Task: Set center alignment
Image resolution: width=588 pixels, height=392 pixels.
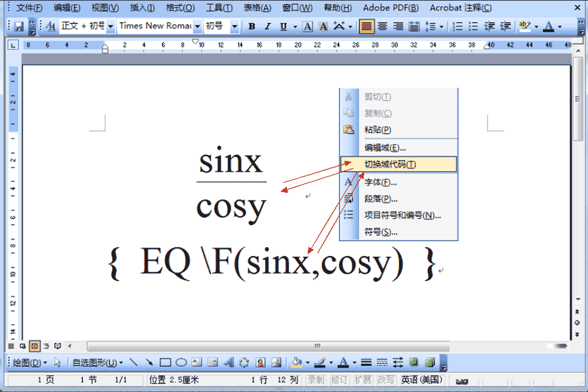Action: tap(382, 26)
